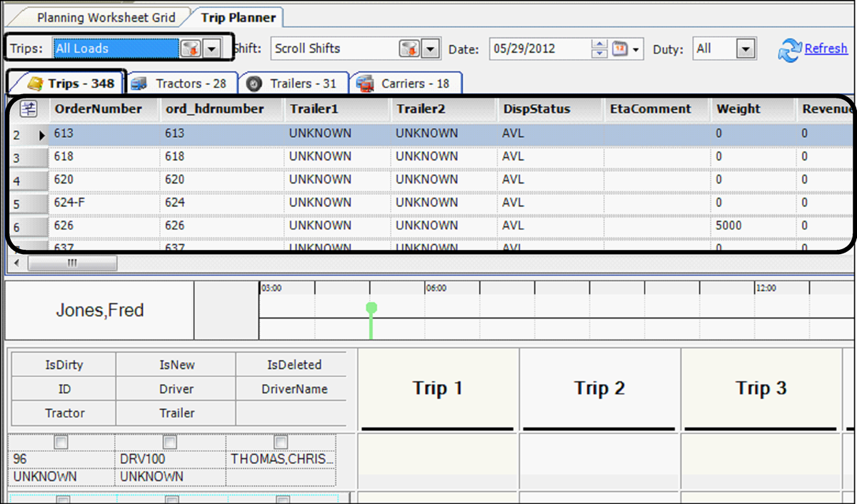
Task: Click the Trips tab's envelope icon
Action: pos(35,84)
